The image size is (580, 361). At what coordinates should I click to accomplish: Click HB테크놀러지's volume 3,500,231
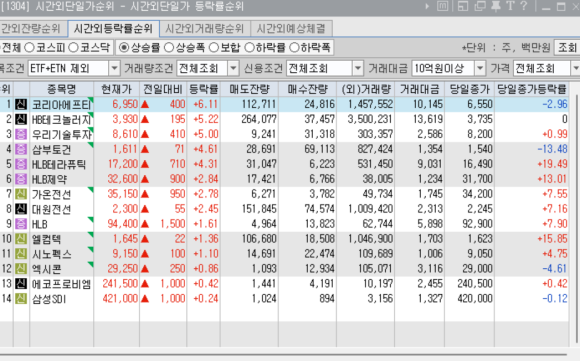(370, 119)
